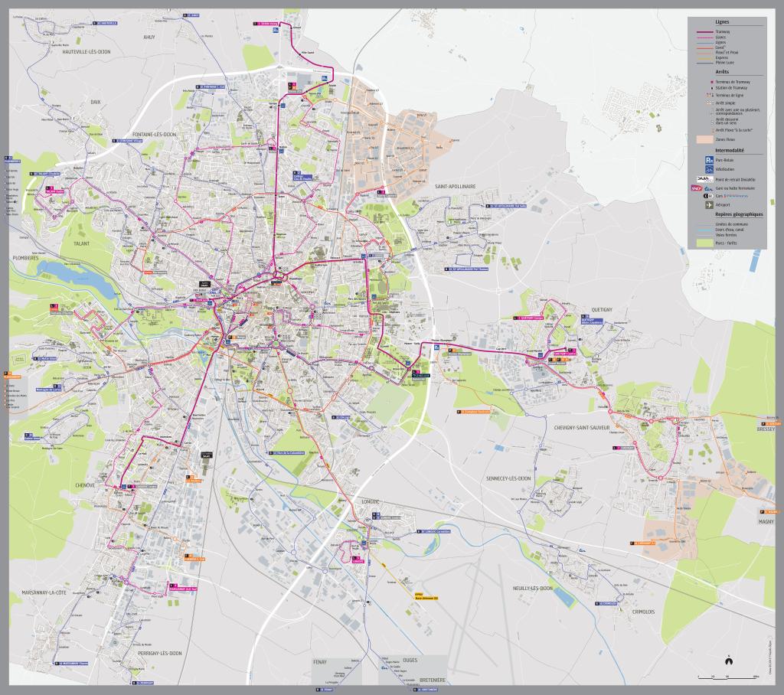Click the north compass arrow
Viewport: 784px width, 695px height.
pyautogui.click(x=730, y=660)
